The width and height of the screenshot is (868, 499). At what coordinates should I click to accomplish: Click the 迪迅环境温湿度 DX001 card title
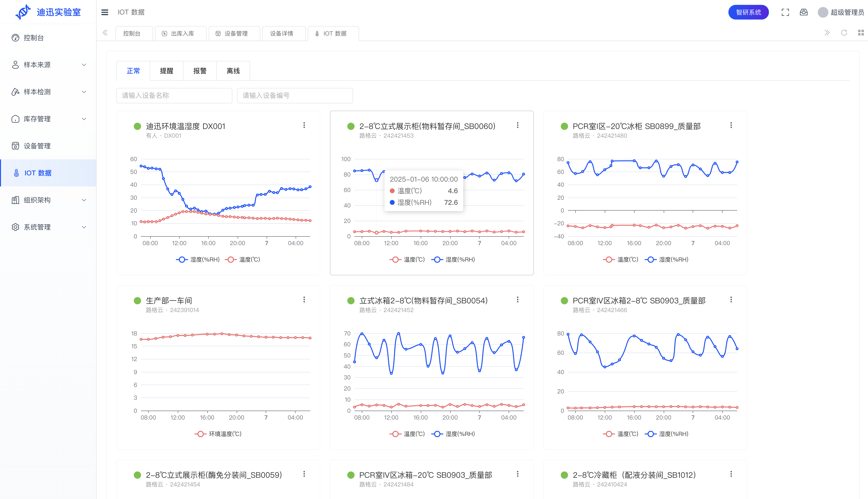point(185,127)
